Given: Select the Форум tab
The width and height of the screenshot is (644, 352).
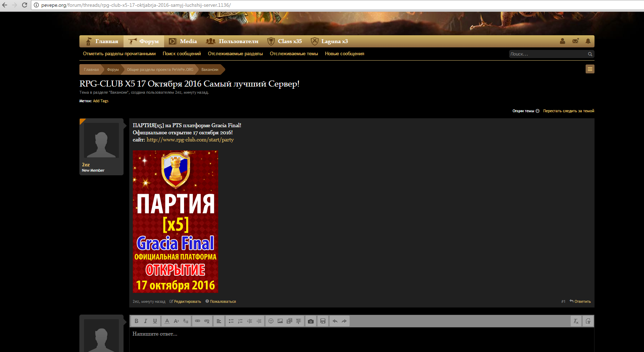Looking at the screenshot, I should [144, 41].
